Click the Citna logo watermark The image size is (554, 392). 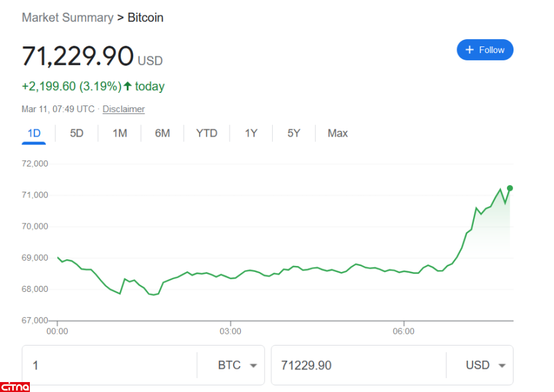pyautogui.click(x=15, y=386)
